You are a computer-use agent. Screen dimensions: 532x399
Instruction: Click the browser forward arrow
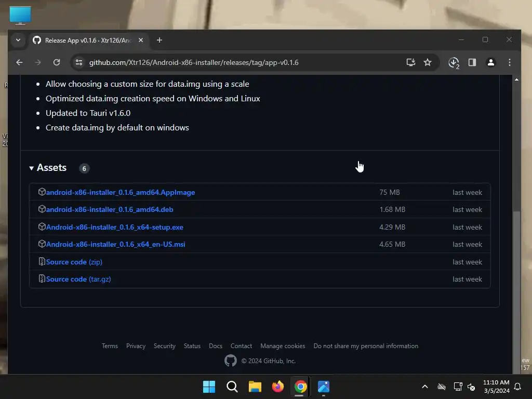tap(37, 62)
